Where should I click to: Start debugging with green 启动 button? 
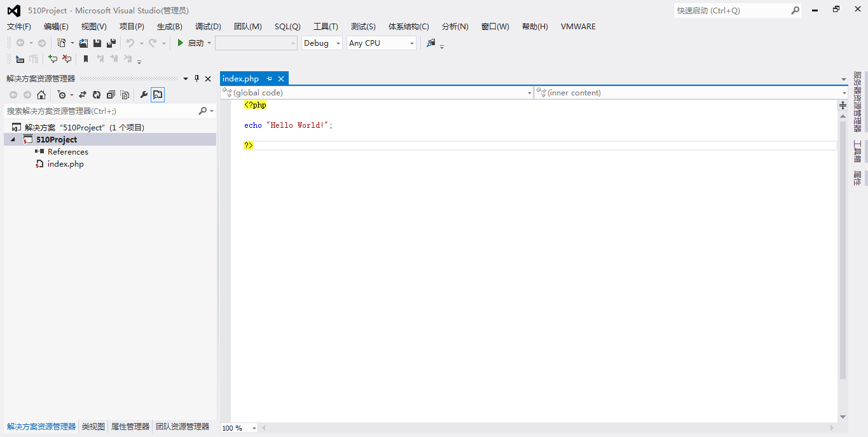[x=190, y=43]
